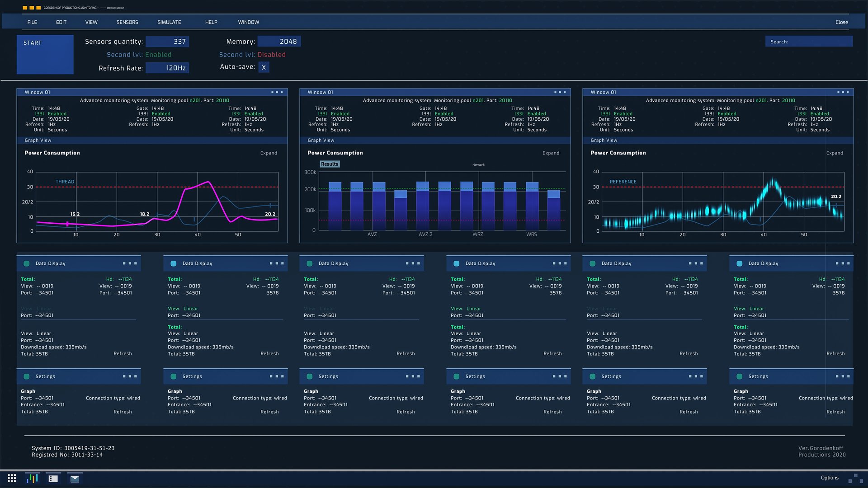Open the app launcher grid icon in taskbar
Image resolution: width=868 pixels, height=488 pixels.
[12, 477]
